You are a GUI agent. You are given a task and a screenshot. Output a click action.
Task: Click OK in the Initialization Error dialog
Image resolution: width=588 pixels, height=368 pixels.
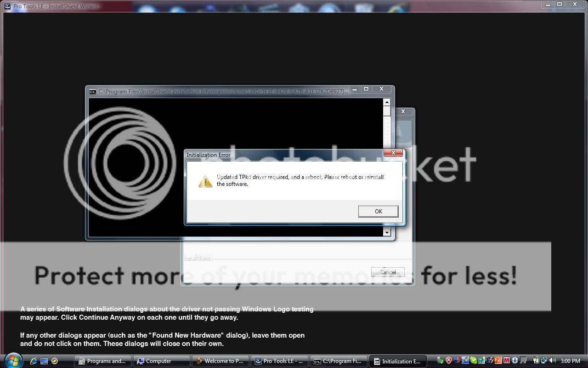(378, 211)
